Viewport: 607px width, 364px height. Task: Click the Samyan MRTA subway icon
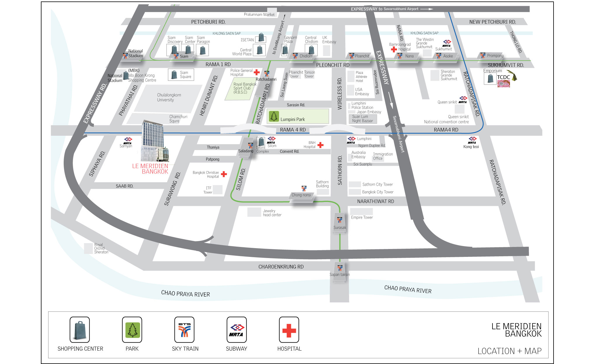coord(128,140)
